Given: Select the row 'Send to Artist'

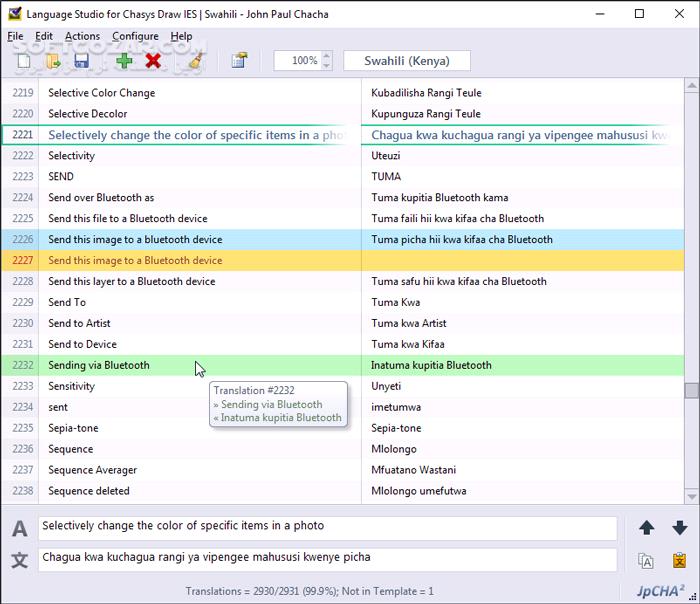Looking at the screenshot, I should pos(343,323).
